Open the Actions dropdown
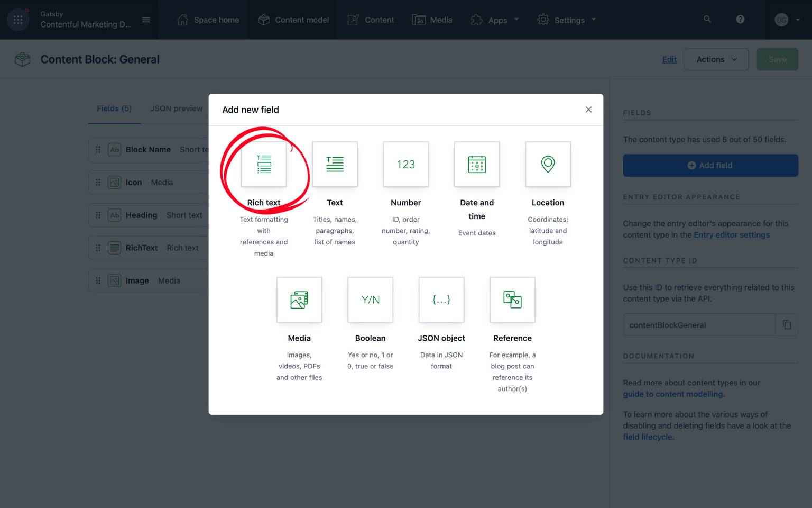 pyautogui.click(x=716, y=59)
